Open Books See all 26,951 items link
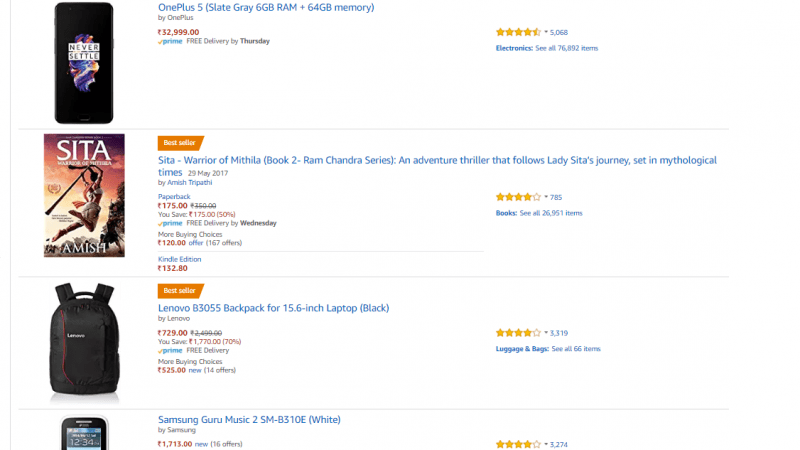 click(539, 213)
